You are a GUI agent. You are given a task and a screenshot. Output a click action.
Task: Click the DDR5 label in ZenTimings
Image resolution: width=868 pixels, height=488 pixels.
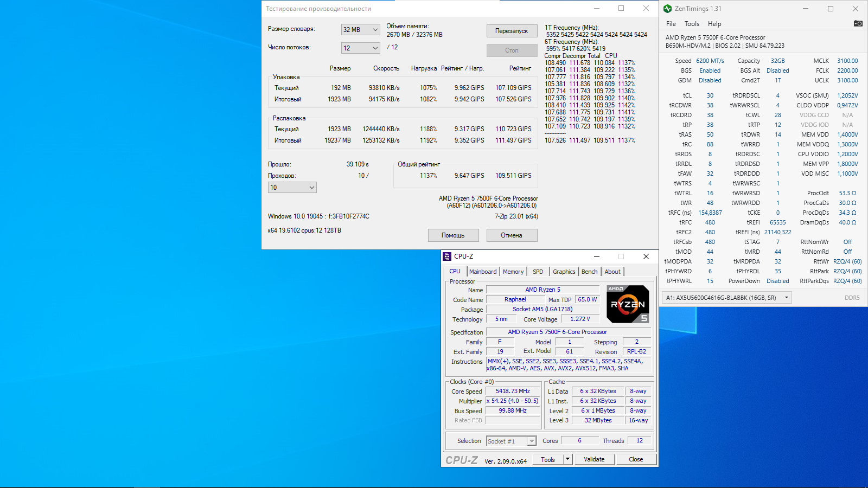[852, 298]
